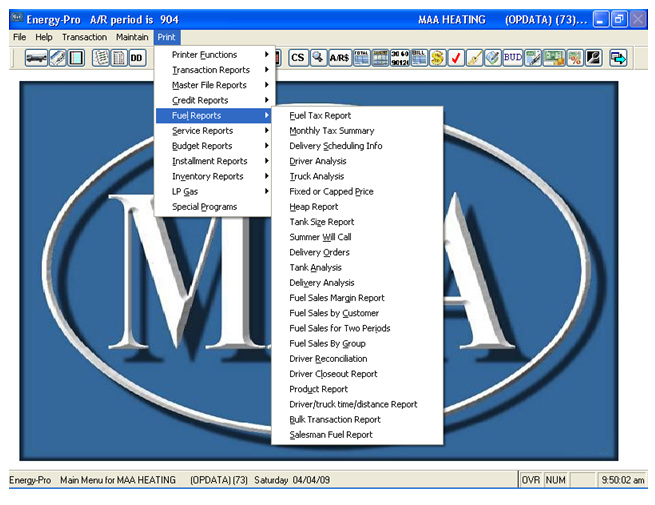Click the broom toolbar icon
Viewport: 655px width, 505px height.
point(474,58)
